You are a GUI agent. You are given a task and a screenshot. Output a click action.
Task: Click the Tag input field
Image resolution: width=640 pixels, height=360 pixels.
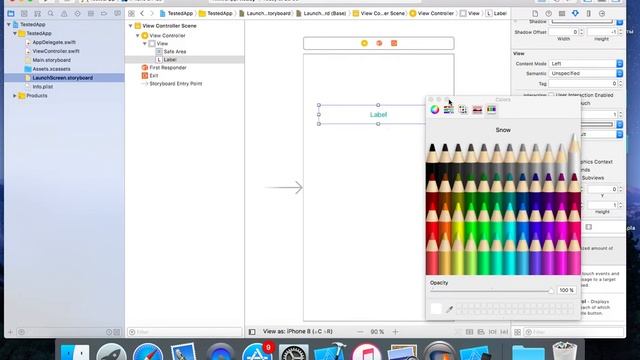[583, 84]
